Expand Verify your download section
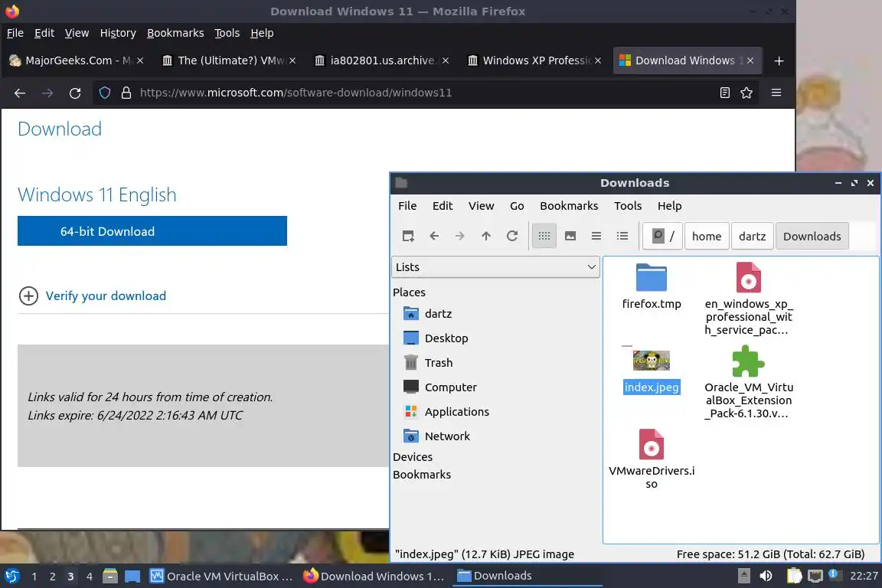882x588 pixels. point(93,296)
